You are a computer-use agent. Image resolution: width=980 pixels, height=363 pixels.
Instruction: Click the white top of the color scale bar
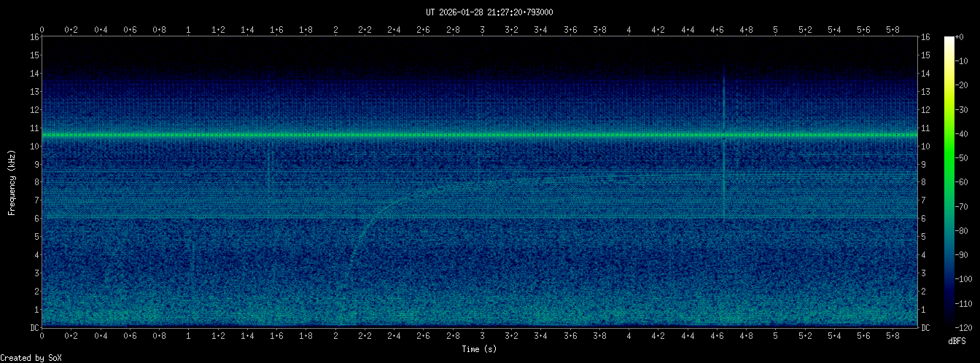[x=949, y=40]
